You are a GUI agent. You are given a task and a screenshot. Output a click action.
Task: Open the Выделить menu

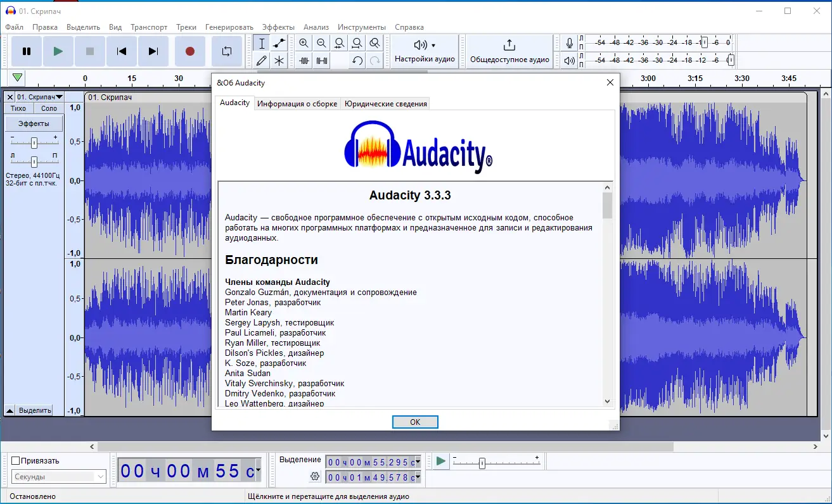(84, 27)
